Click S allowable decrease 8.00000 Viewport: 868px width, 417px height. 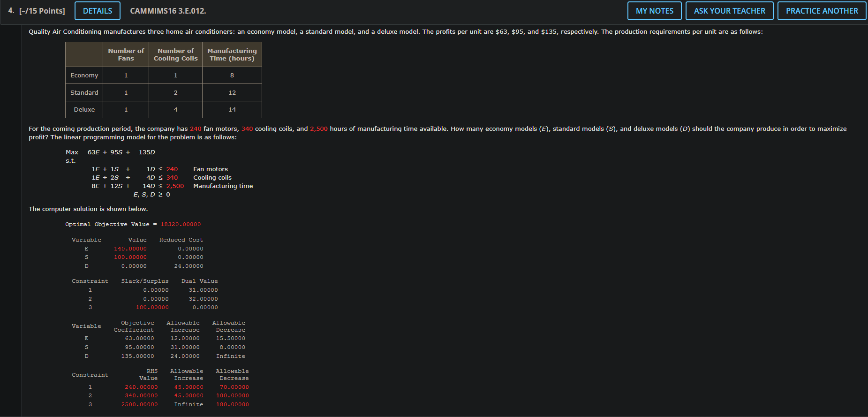(232, 347)
